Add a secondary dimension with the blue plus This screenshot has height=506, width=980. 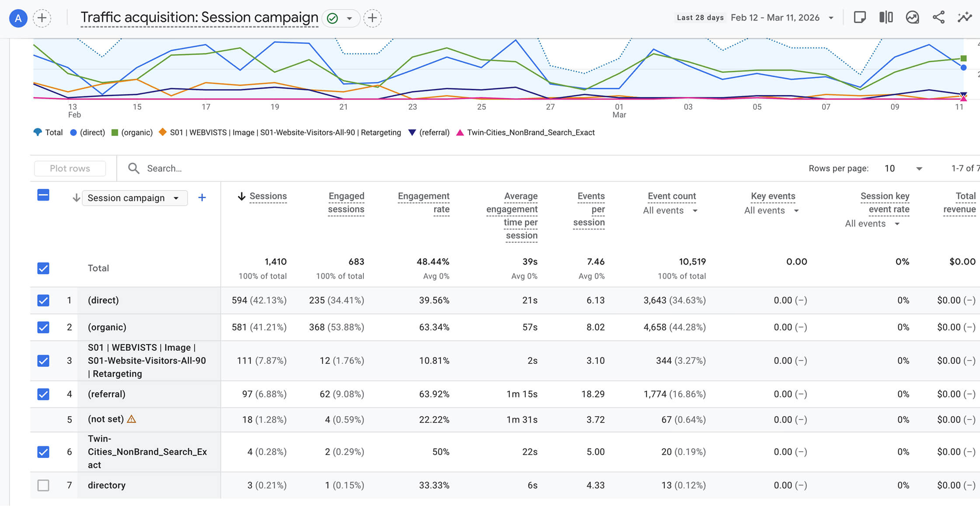click(202, 198)
